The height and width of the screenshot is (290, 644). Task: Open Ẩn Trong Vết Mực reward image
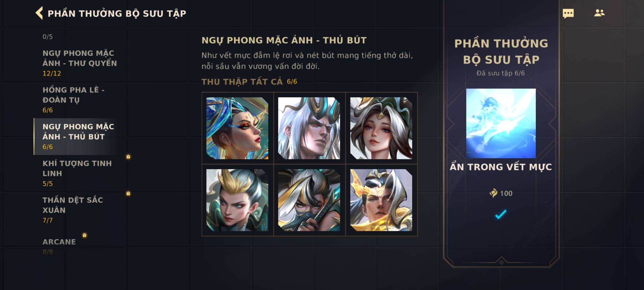501,123
